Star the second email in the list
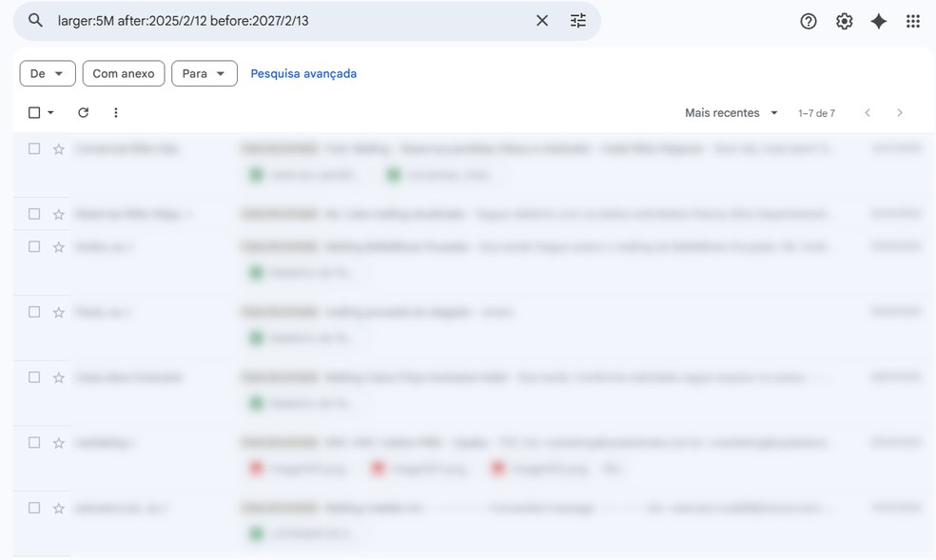Image resolution: width=936 pixels, height=560 pixels. point(59,214)
